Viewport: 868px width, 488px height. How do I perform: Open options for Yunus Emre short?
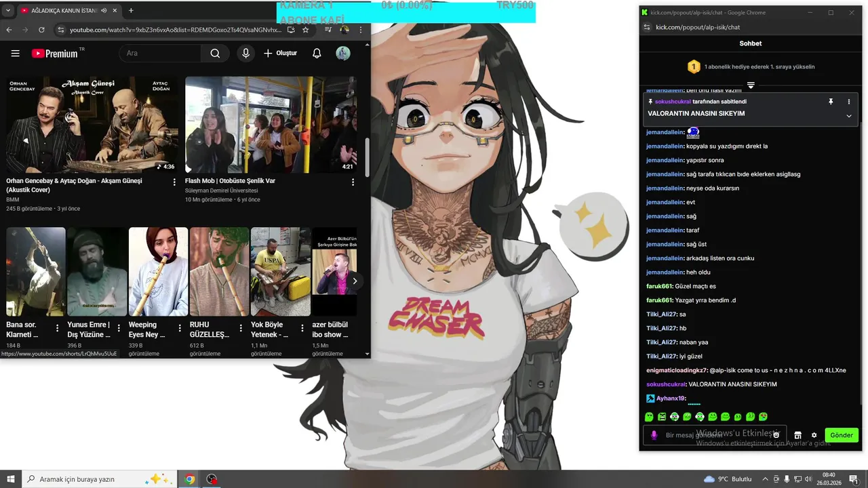(x=119, y=328)
